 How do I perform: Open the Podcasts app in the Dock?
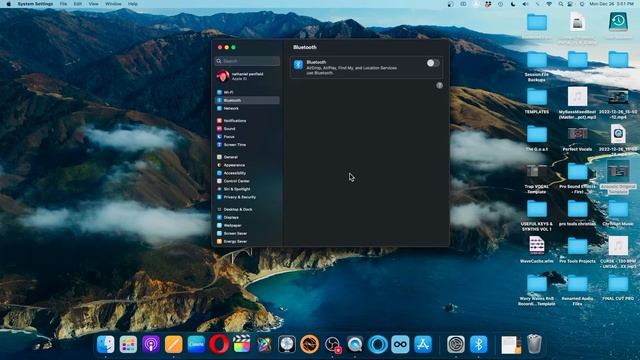151,344
